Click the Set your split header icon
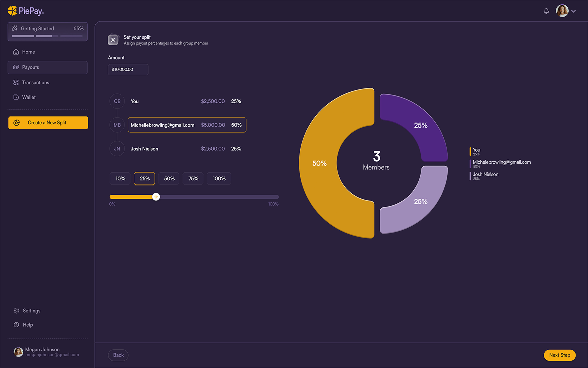Screen dimensions: 588x368 [113, 40]
